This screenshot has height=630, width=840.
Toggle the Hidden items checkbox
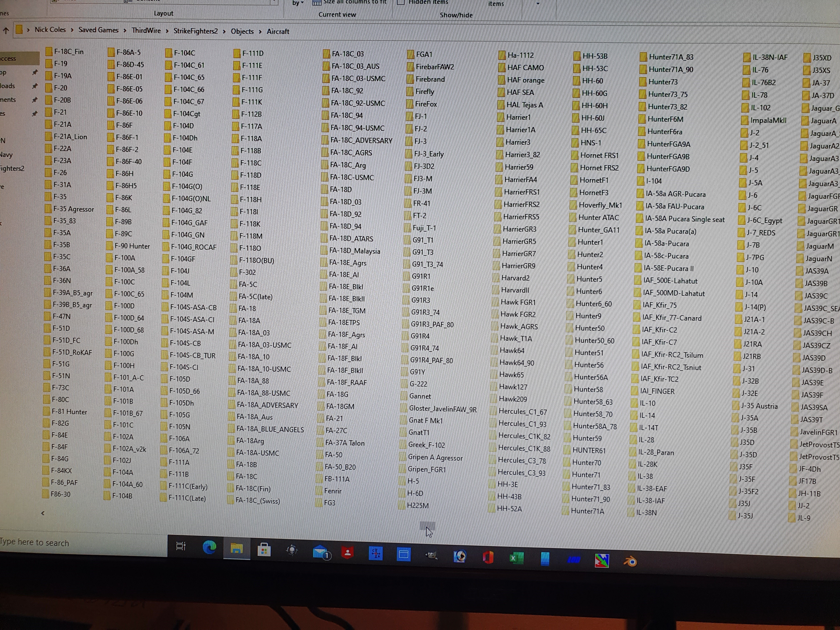pos(401,2)
